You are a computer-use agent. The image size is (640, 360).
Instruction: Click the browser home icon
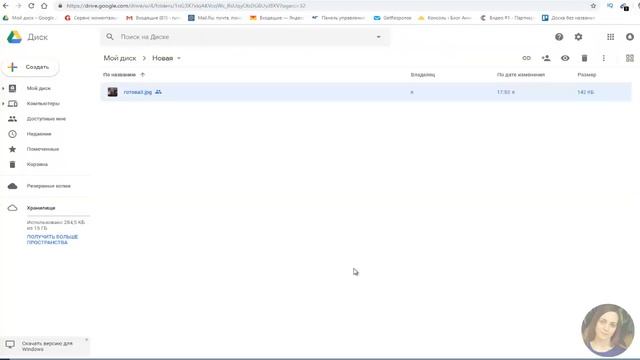coord(44,6)
